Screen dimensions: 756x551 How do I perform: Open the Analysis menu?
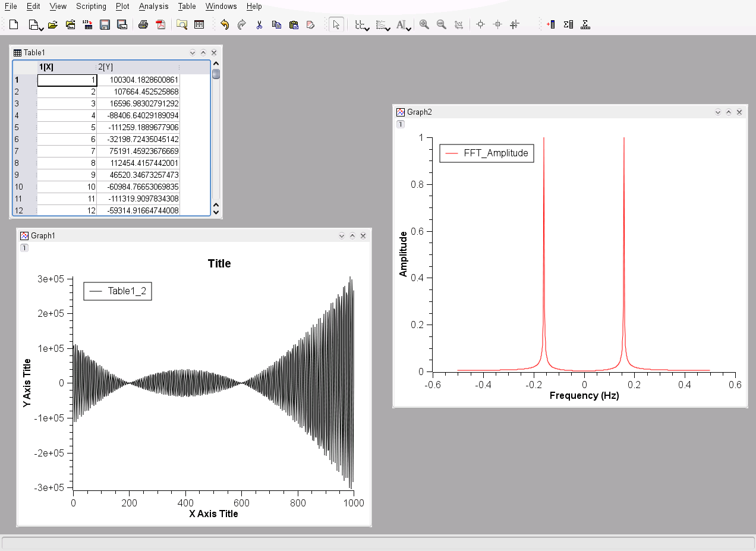153,7
